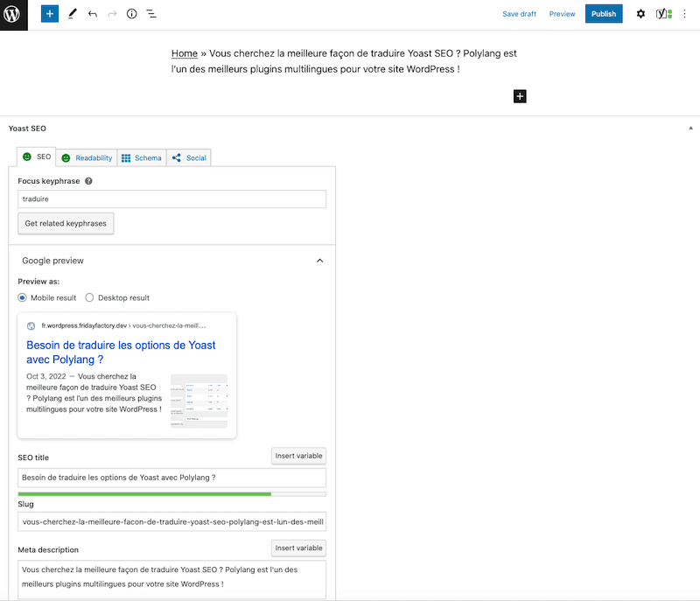
Task: Click Get related keyphrases button
Action: 66,224
